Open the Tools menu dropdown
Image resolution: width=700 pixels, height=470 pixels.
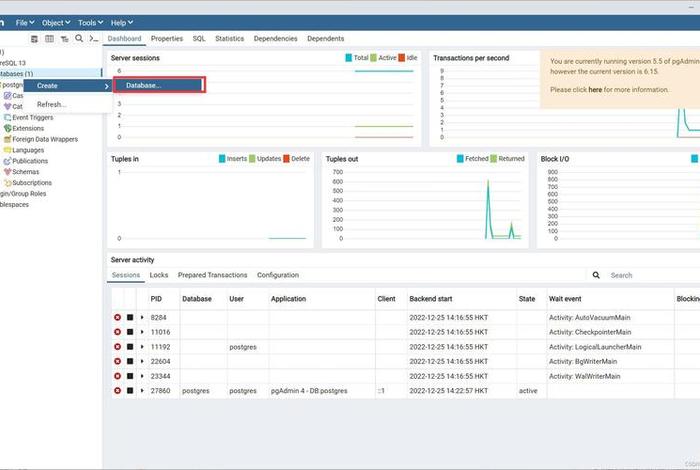tap(89, 22)
